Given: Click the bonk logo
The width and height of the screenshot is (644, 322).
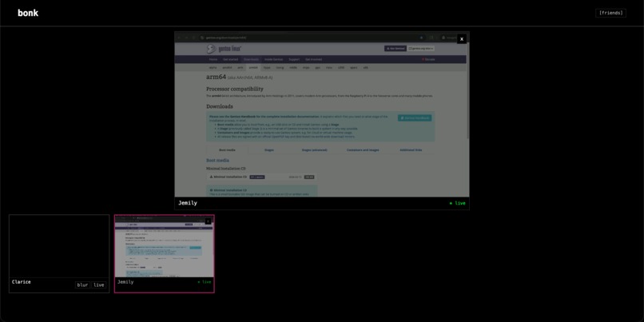Looking at the screenshot, I should (28, 13).
